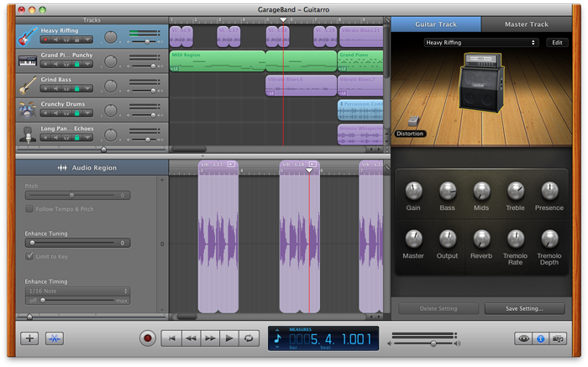
Task: Click the Grind Bass guitar track icon
Action: pyautogui.click(x=28, y=86)
